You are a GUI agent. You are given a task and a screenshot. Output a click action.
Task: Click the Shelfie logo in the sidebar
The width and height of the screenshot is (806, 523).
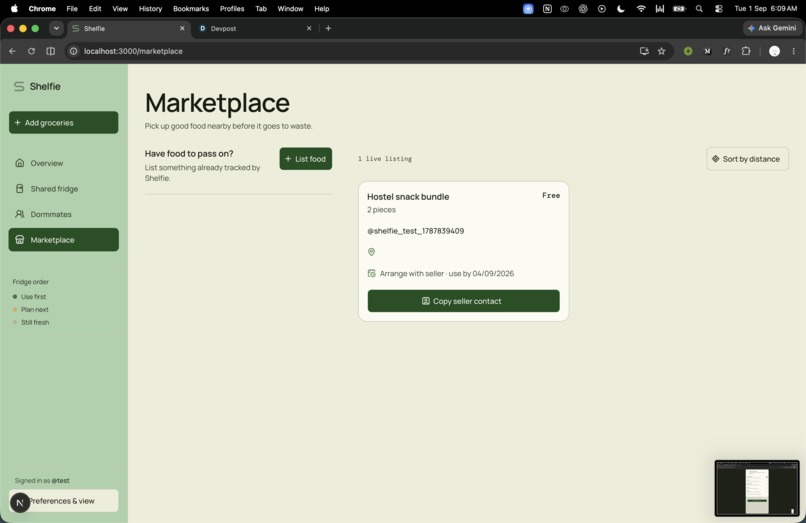pos(37,86)
